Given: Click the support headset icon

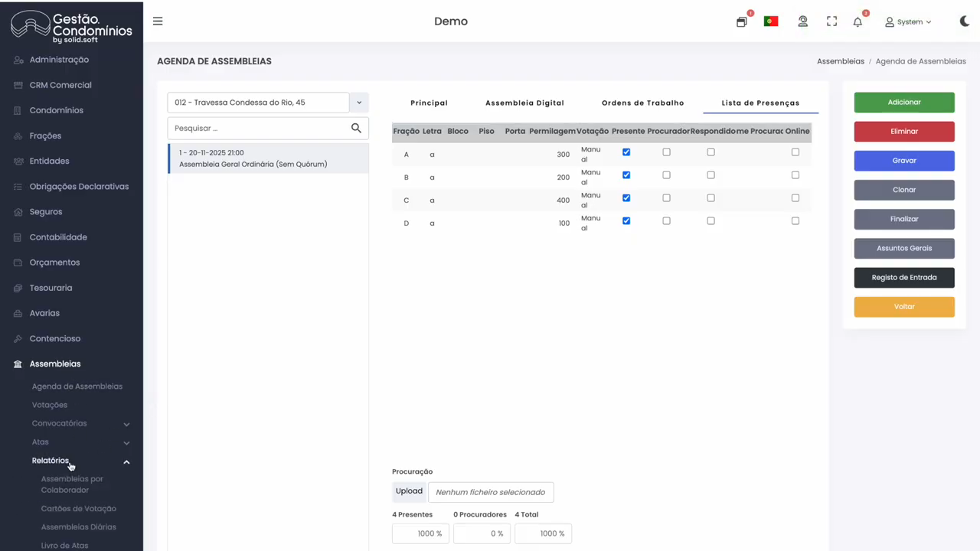Looking at the screenshot, I should point(802,21).
